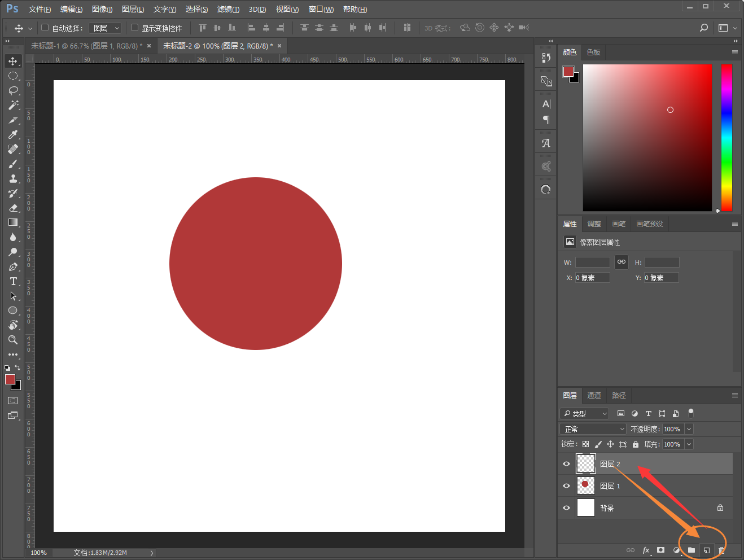744x560 pixels.
Task: Hide the 背景 layer eye icon
Action: pos(566,508)
